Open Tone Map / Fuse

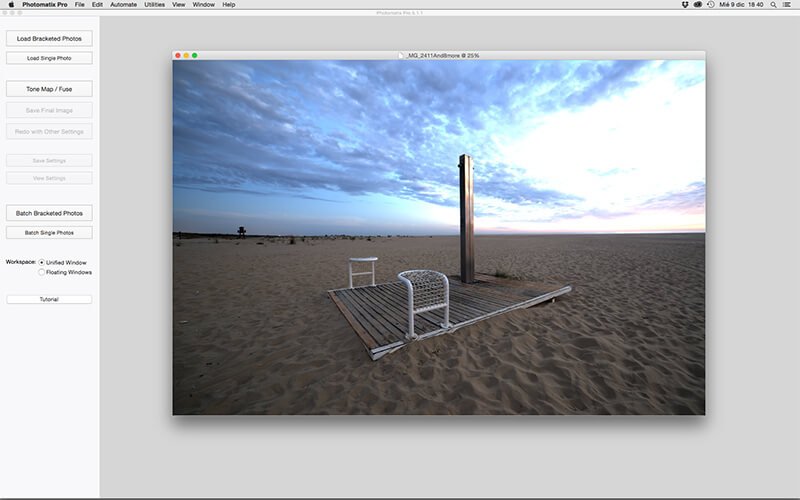coord(49,89)
